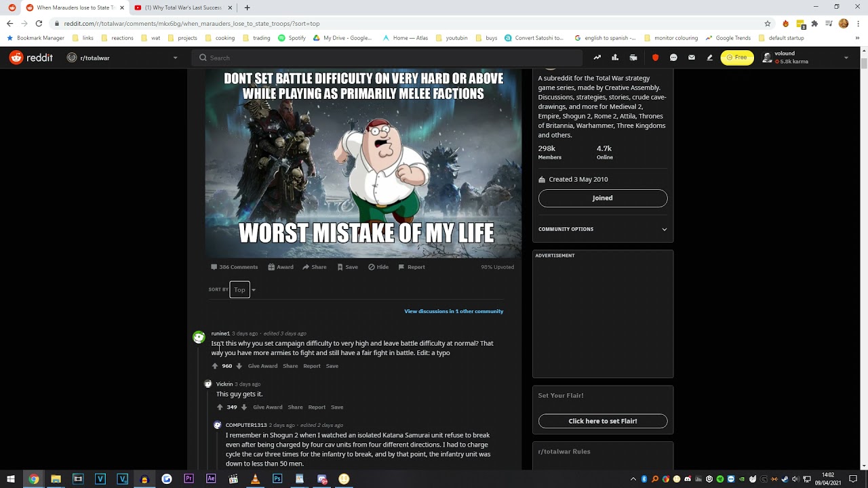Open After Effects from taskbar
This screenshot has width=868, height=488.
click(211, 479)
